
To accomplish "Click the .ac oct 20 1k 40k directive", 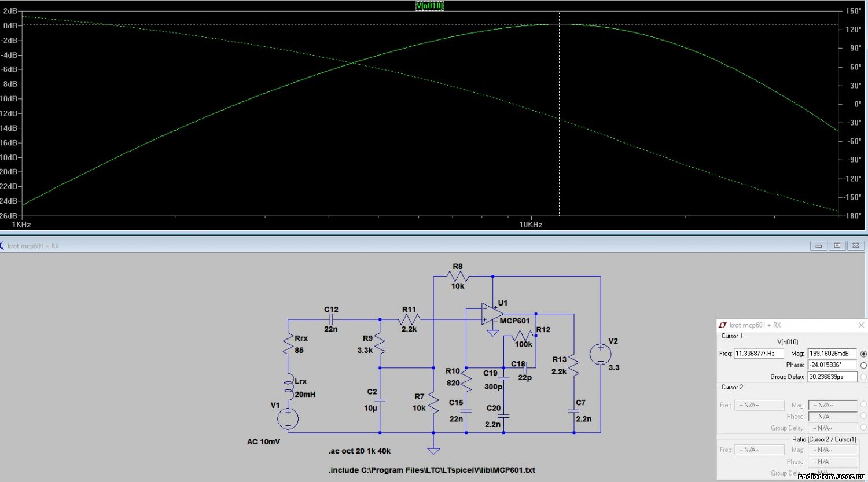I will tap(359, 451).
